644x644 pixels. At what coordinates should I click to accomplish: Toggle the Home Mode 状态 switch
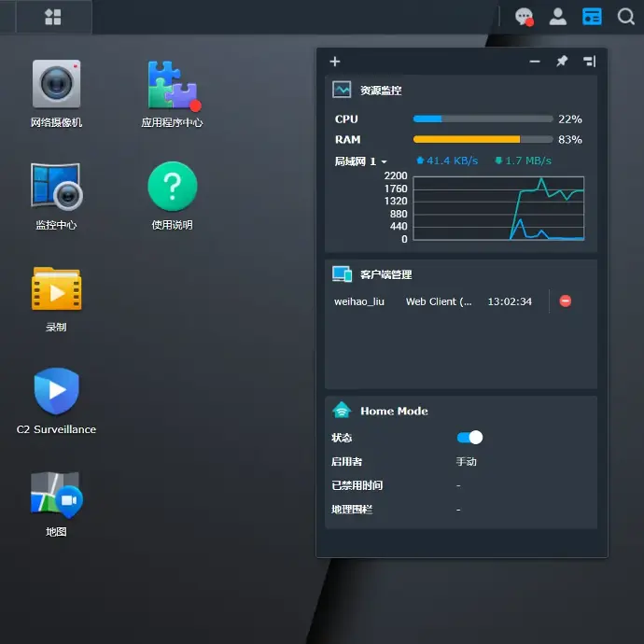[x=469, y=437]
